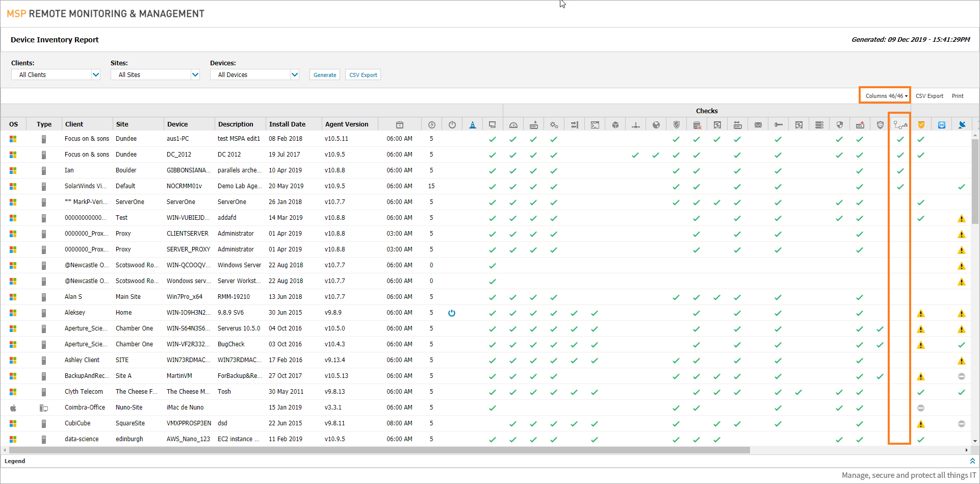Click the blue power icon in Aleksey row

(452, 313)
